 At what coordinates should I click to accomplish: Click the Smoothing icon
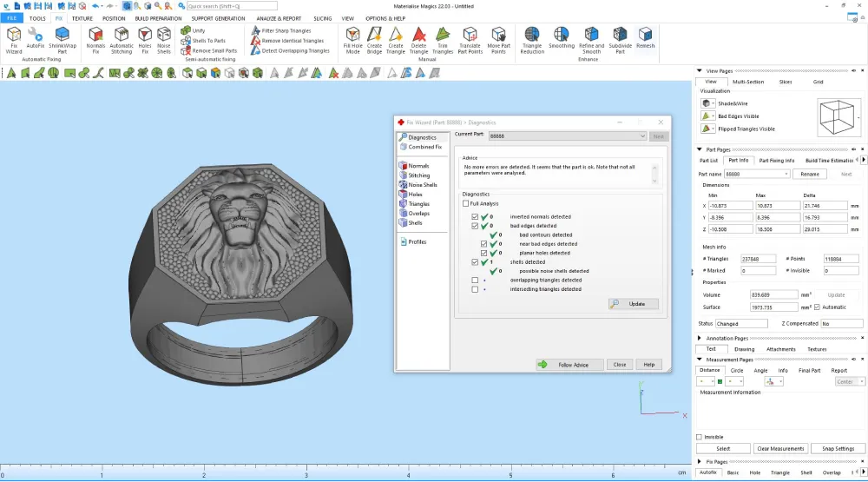[x=562, y=37]
